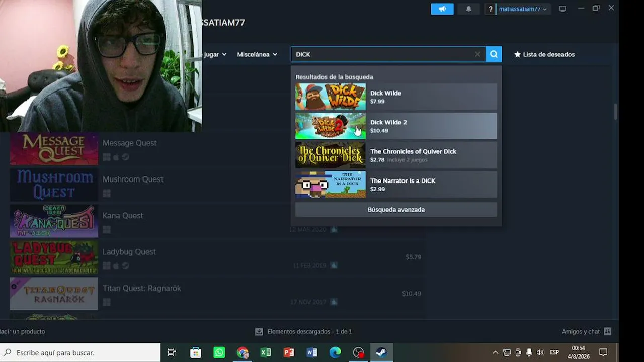
Task: Click the Kana Quest title
Action: tap(123, 215)
